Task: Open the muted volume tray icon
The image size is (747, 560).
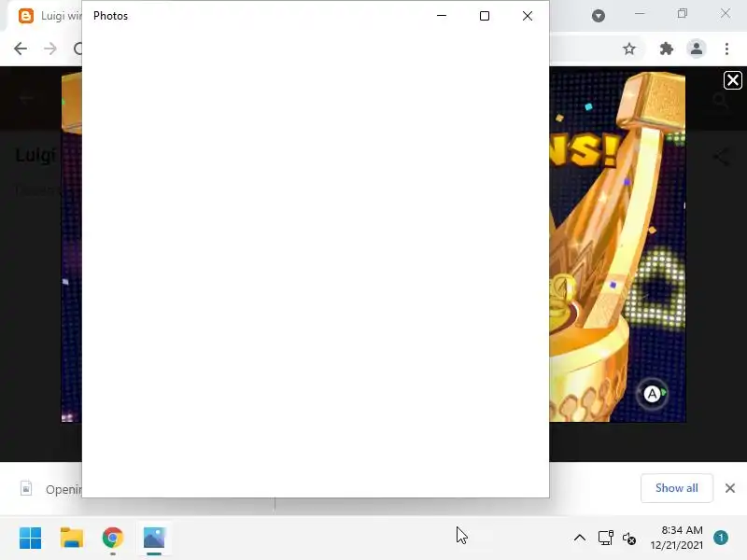Action: (x=628, y=539)
